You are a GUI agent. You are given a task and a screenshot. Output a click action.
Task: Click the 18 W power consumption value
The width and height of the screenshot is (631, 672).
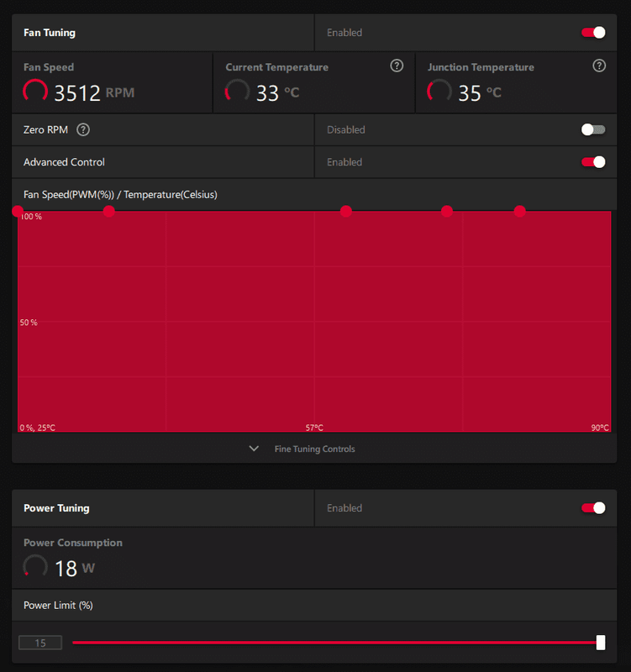tap(75, 569)
